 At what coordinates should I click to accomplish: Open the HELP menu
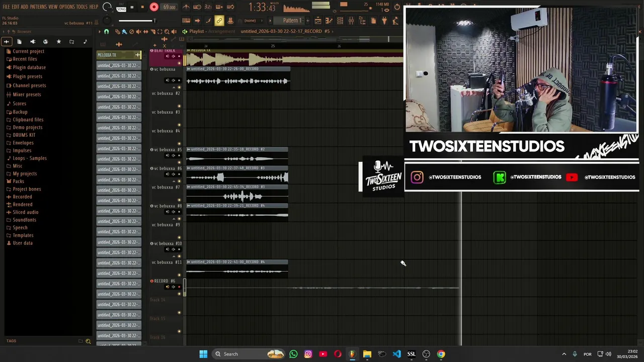coord(94,7)
